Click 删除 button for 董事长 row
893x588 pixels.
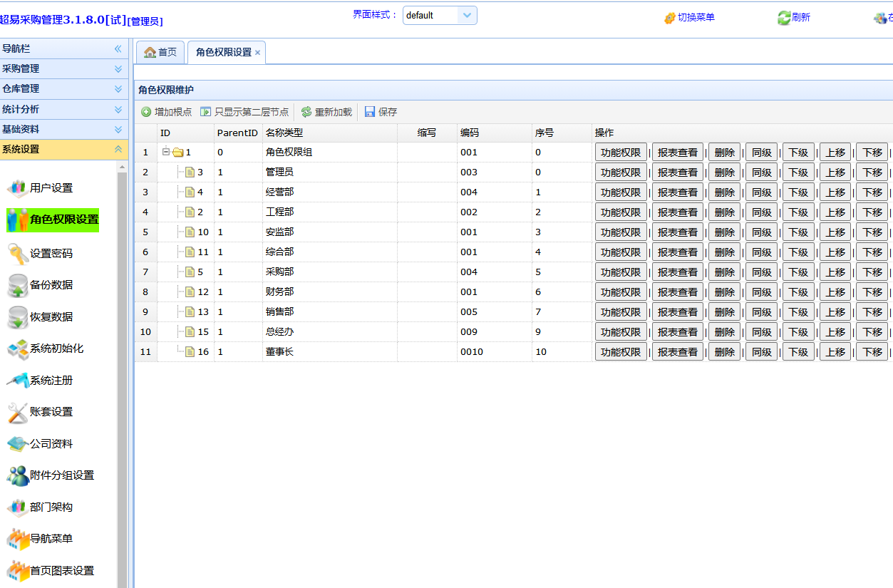724,352
